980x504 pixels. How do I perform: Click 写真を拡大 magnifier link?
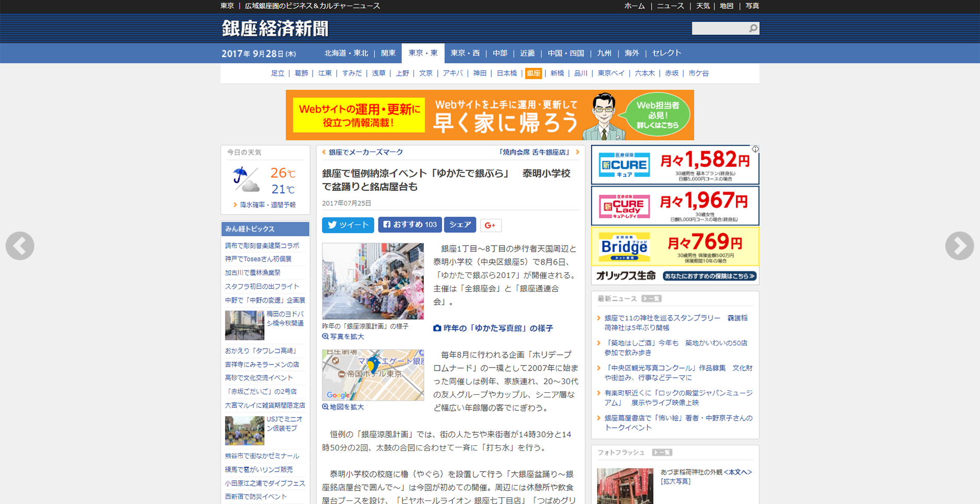343,337
